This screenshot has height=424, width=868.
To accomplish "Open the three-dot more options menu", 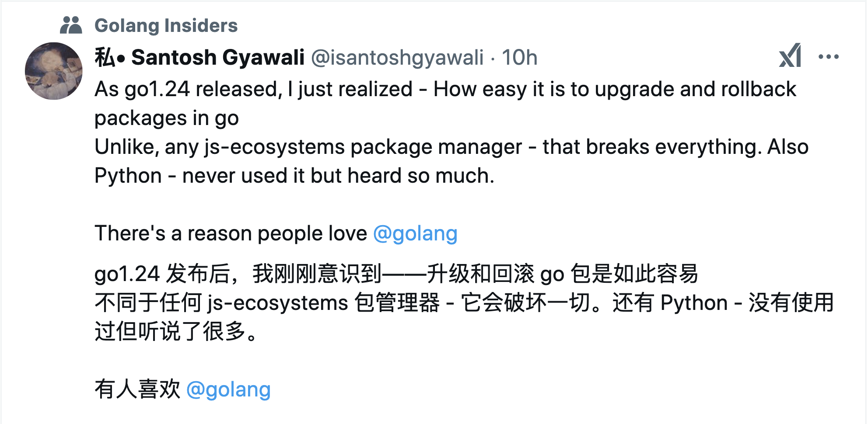I will point(829,57).
